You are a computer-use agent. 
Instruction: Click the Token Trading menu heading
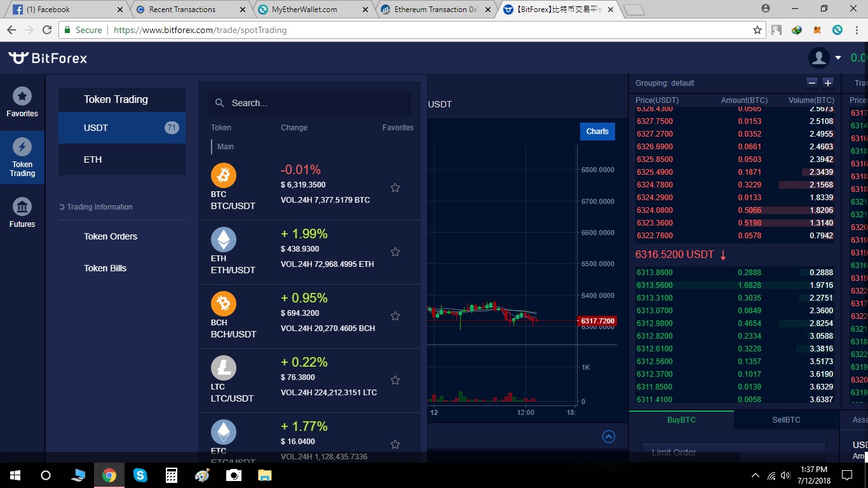coord(116,99)
